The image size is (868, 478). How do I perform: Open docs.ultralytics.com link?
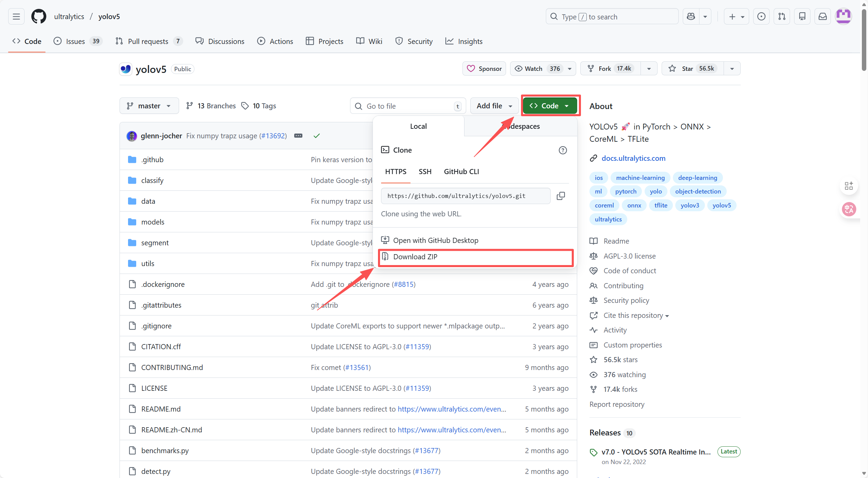point(633,158)
